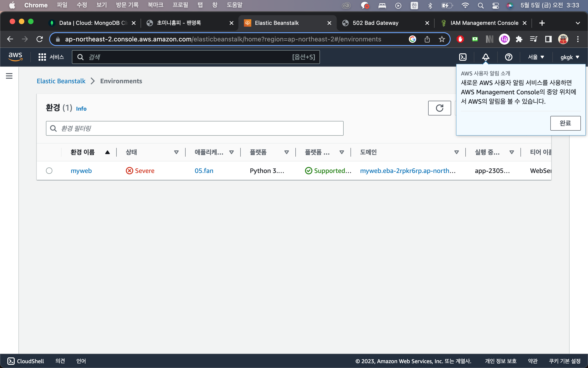Viewport: 588px width, 368px height.
Task: Open the Apple menu
Action: point(12,5)
